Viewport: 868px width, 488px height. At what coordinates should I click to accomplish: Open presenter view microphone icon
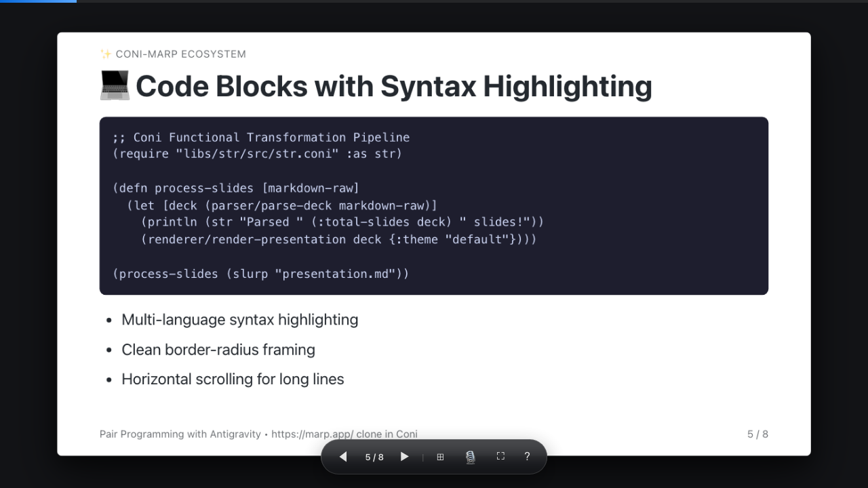470,457
